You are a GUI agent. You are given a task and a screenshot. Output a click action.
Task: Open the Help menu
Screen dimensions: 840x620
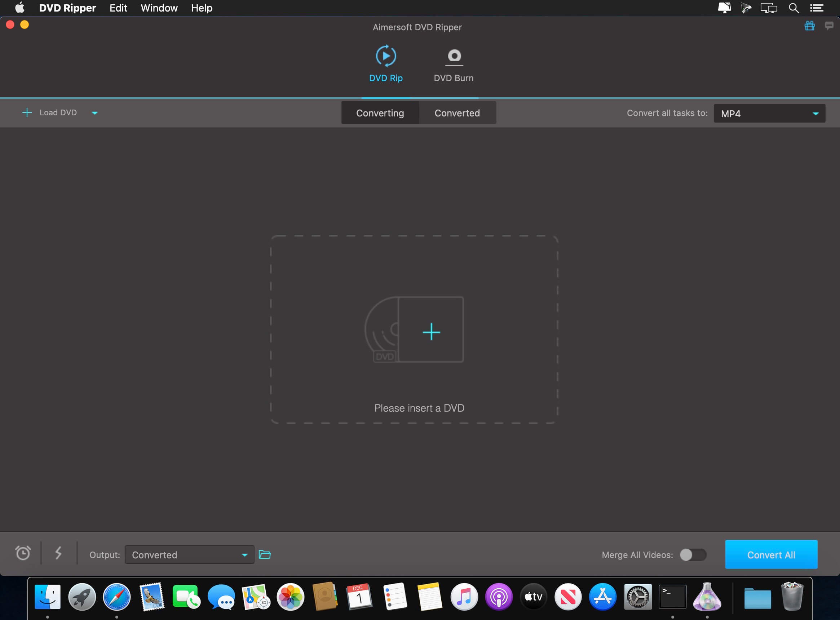[x=202, y=8]
